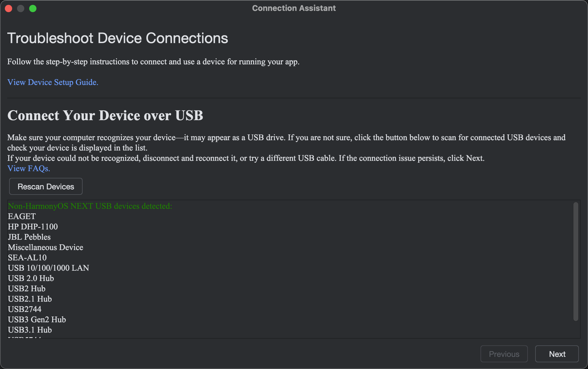Viewport: 588px width, 369px height.
Task: Select the USB3.1 Hub entry
Action: [30, 330]
